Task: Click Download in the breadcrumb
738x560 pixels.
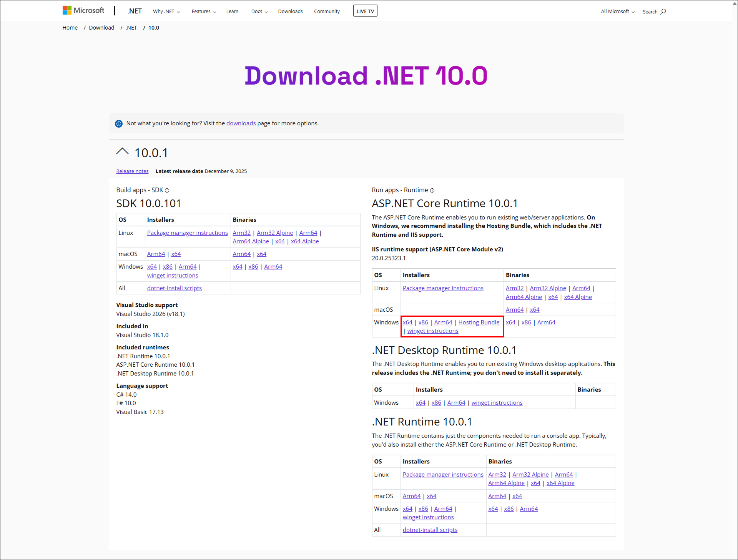Action: (101, 28)
